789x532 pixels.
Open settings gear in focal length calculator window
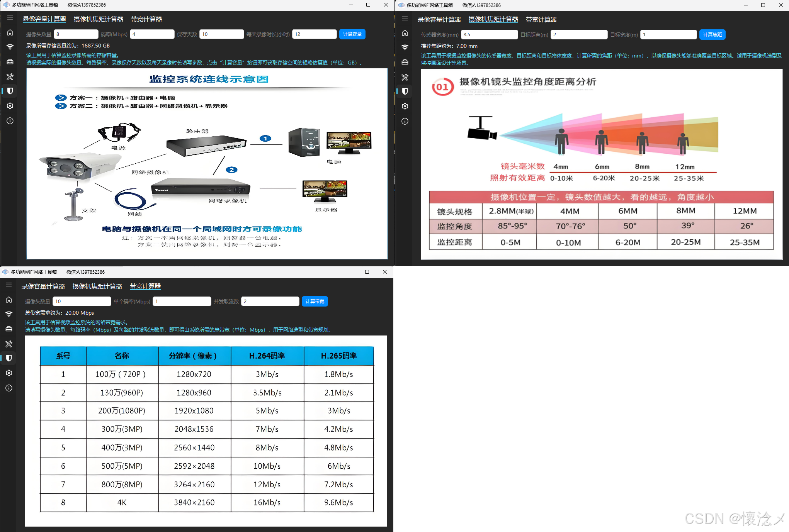click(405, 106)
